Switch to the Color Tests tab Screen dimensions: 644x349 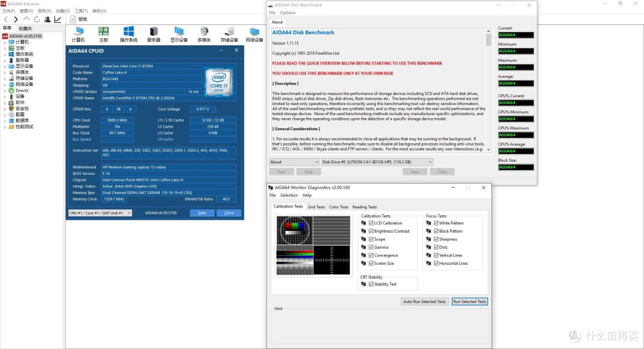click(x=339, y=207)
